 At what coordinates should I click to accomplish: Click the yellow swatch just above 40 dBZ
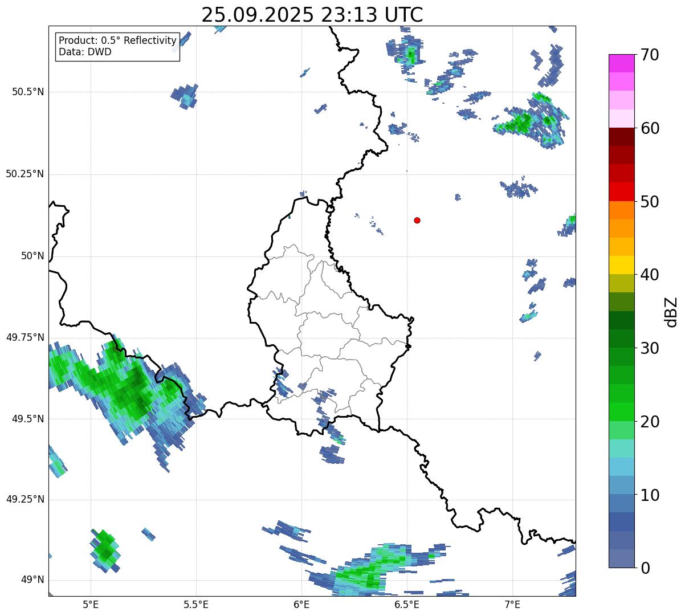622,265
